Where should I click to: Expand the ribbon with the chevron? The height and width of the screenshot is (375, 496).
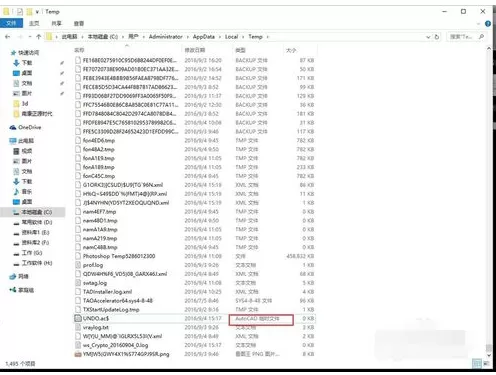click(478, 24)
